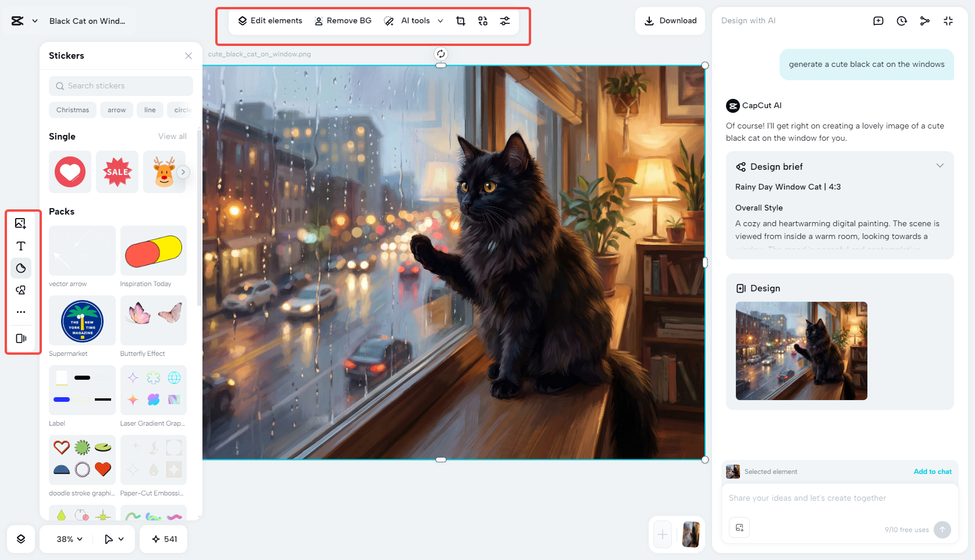
Task: Open the vector arrow sticker pack
Action: (82, 251)
